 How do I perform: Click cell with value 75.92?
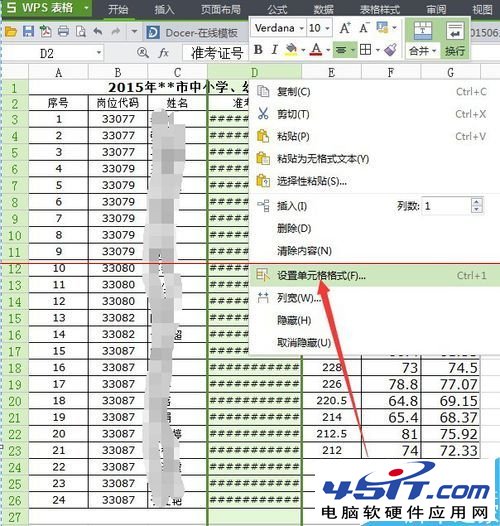point(451,434)
